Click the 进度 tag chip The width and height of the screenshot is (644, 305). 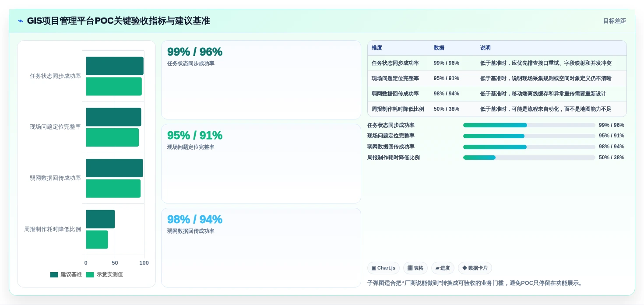tap(443, 268)
